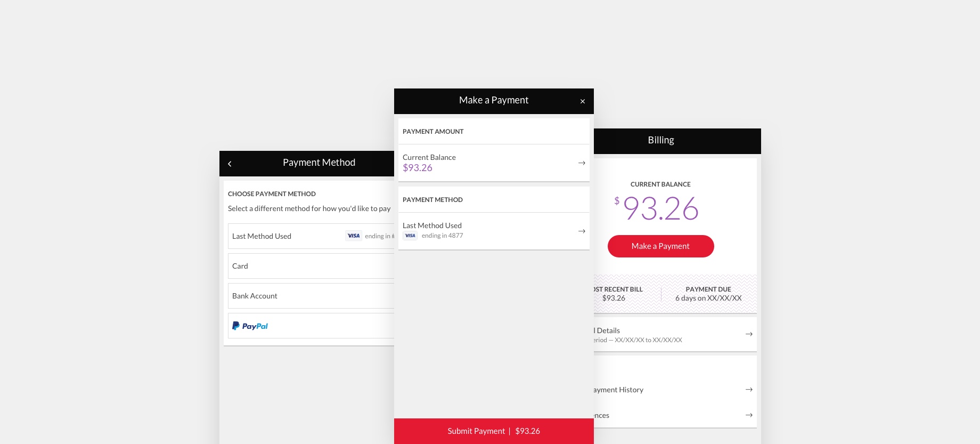Click the Most Recent Bill amount
This screenshot has height=444, width=980.
click(614, 298)
